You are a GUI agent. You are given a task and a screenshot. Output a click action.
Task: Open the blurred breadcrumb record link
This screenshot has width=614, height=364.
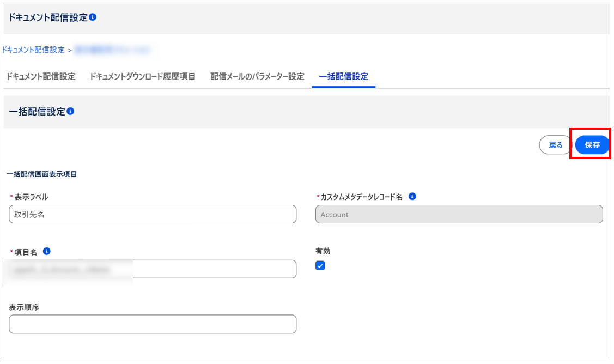[111, 50]
